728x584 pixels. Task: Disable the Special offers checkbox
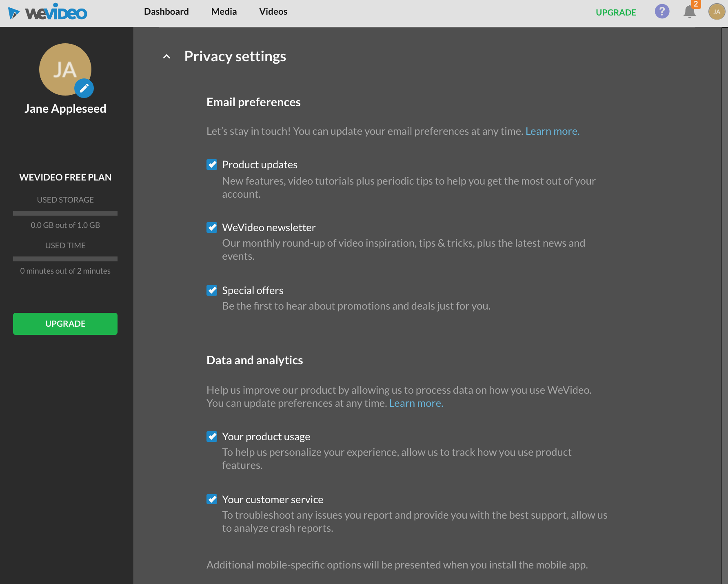pos(212,290)
